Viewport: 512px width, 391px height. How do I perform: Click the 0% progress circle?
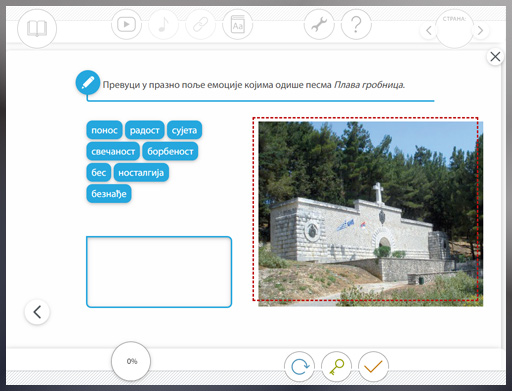coord(131,361)
